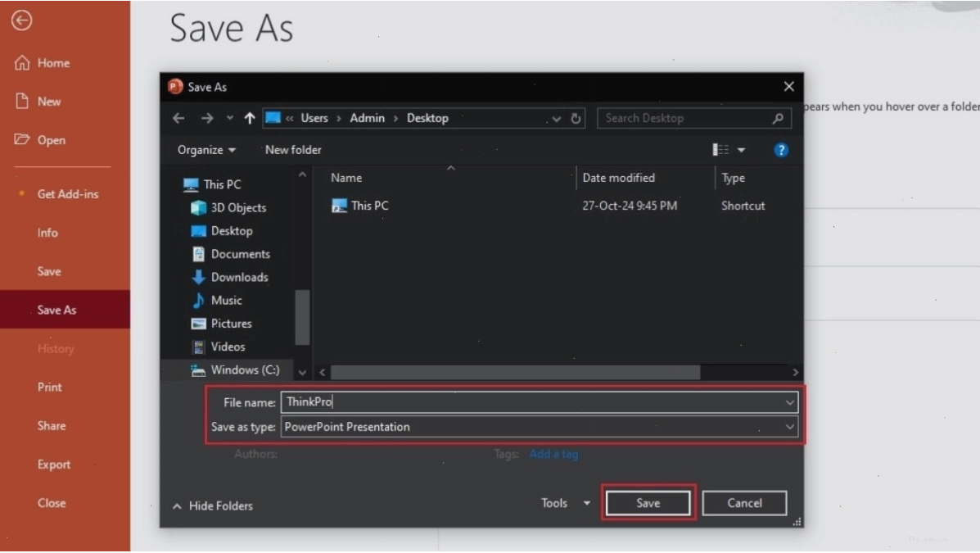Click the Home house icon
The image size is (980, 553).
(x=22, y=62)
